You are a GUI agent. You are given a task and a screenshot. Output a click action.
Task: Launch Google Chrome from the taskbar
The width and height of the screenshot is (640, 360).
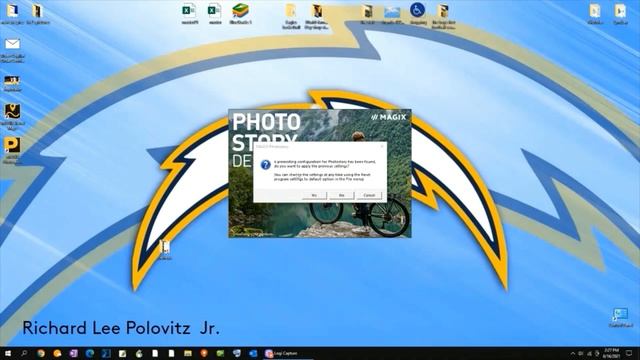coord(41,353)
